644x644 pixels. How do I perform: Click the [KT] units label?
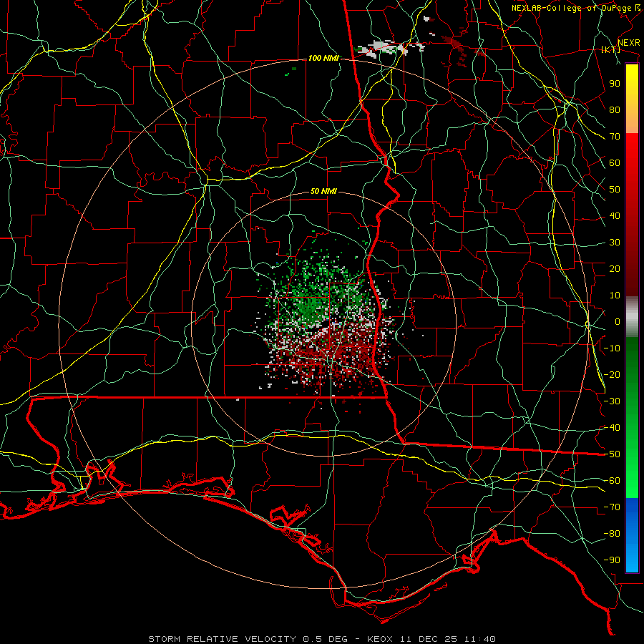click(x=611, y=49)
